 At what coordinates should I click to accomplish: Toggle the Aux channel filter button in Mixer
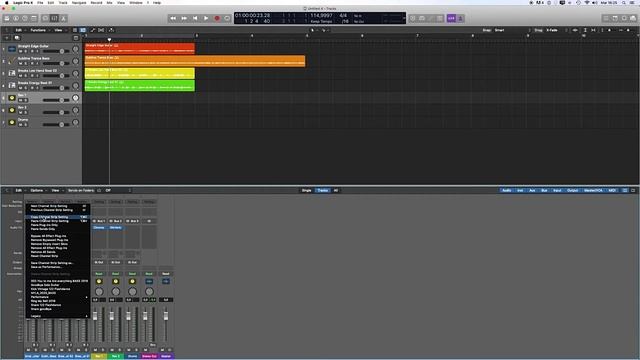pyautogui.click(x=532, y=191)
